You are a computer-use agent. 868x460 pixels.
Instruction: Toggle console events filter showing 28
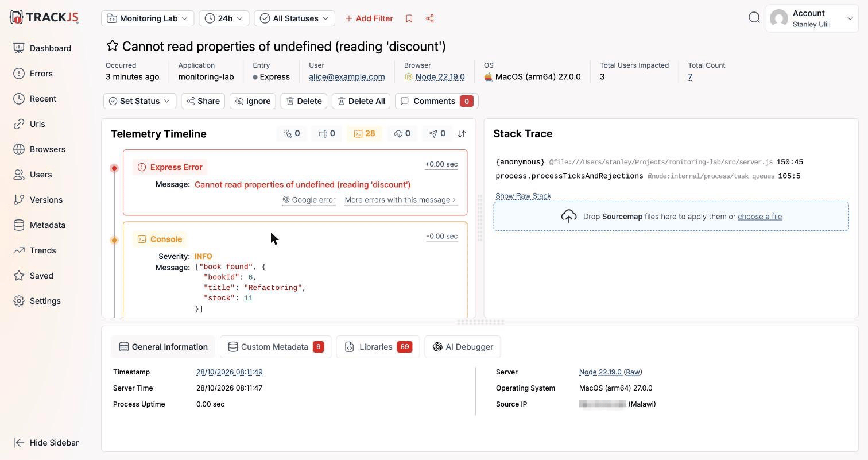(365, 134)
